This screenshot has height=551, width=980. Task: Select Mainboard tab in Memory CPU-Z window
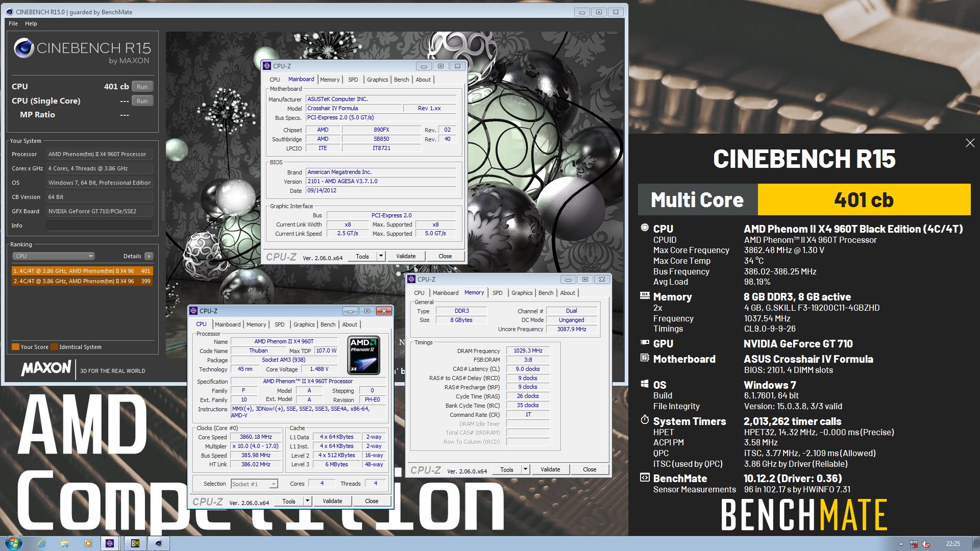[x=446, y=293]
